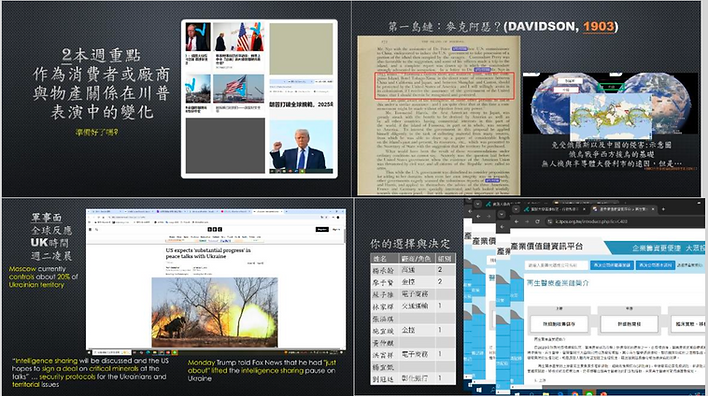708x396 pixels.
Task: Click the underlined orange 1903 in the title
Action: click(x=598, y=27)
